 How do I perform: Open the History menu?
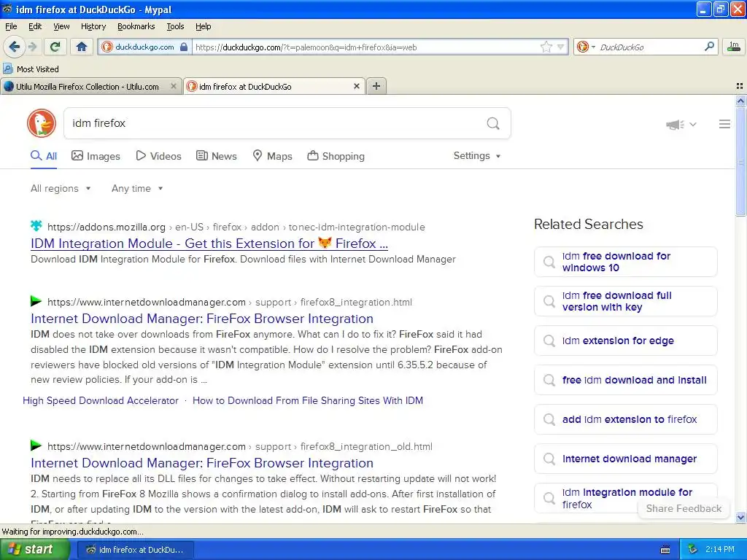(93, 26)
